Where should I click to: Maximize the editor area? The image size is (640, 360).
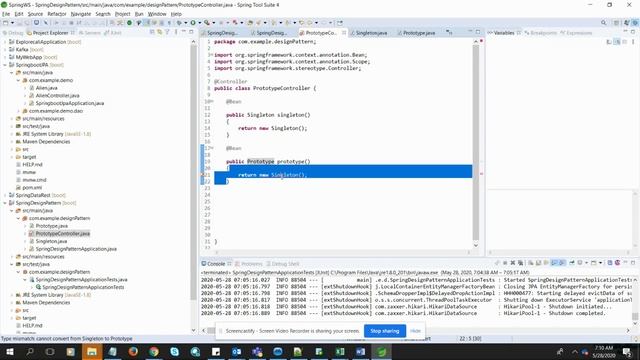point(478,32)
